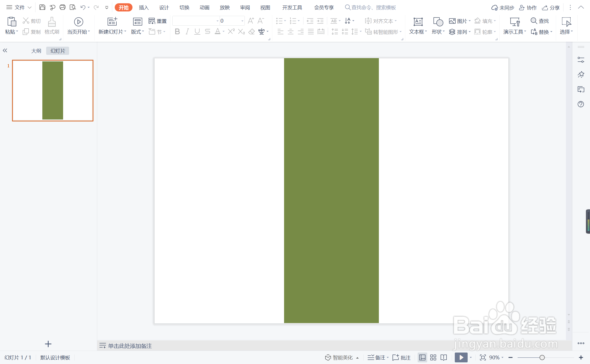
Task: Insert a Text Box
Action: coord(418,26)
